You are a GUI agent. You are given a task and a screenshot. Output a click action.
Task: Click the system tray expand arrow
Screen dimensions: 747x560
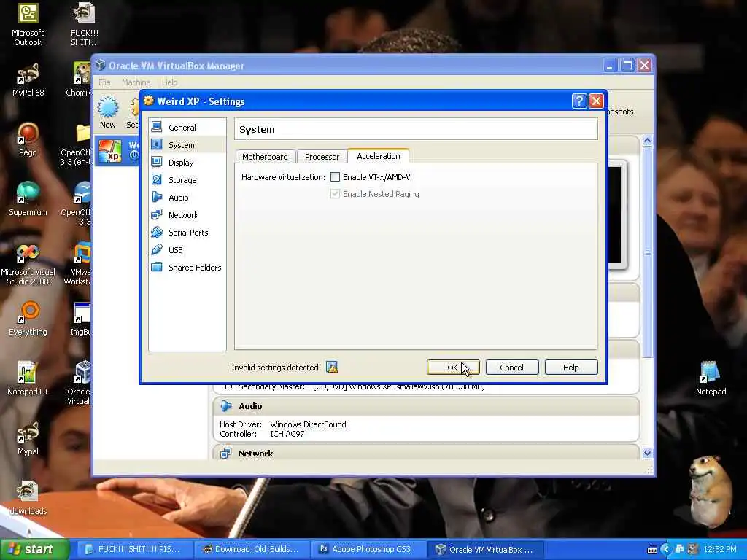[x=666, y=550]
